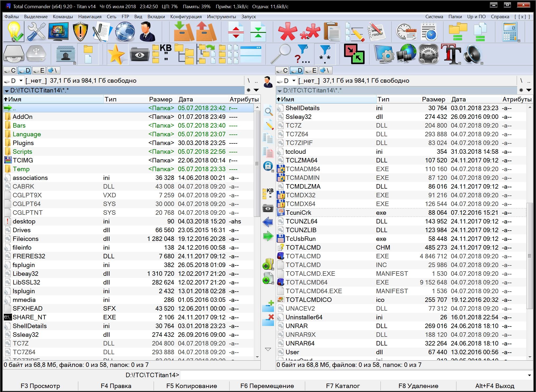This screenshot has width=536, height=392.
Task: Open the Выделение menu
Action: point(36,16)
